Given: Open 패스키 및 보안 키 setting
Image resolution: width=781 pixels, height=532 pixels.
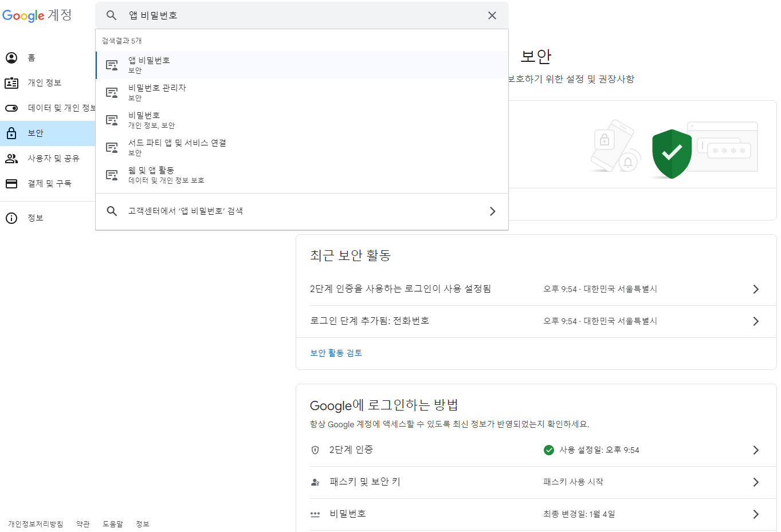Looking at the screenshot, I should (x=536, y=482).
